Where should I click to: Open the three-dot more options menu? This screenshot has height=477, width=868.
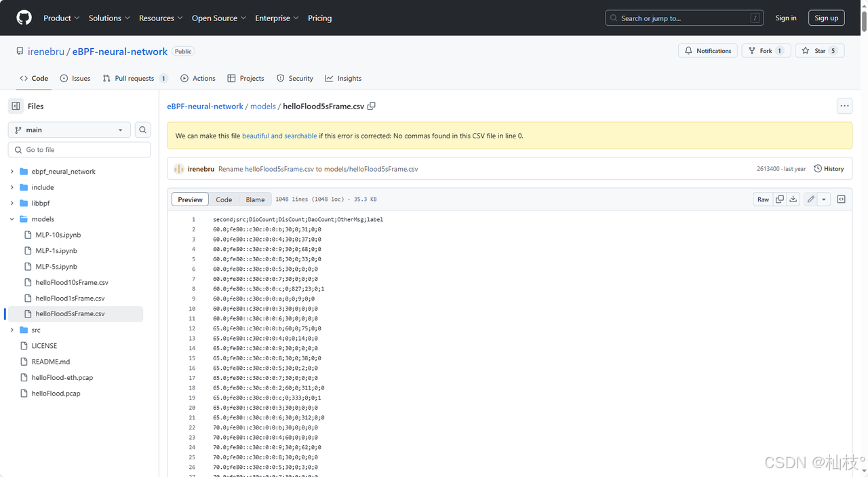pos(844,106)
